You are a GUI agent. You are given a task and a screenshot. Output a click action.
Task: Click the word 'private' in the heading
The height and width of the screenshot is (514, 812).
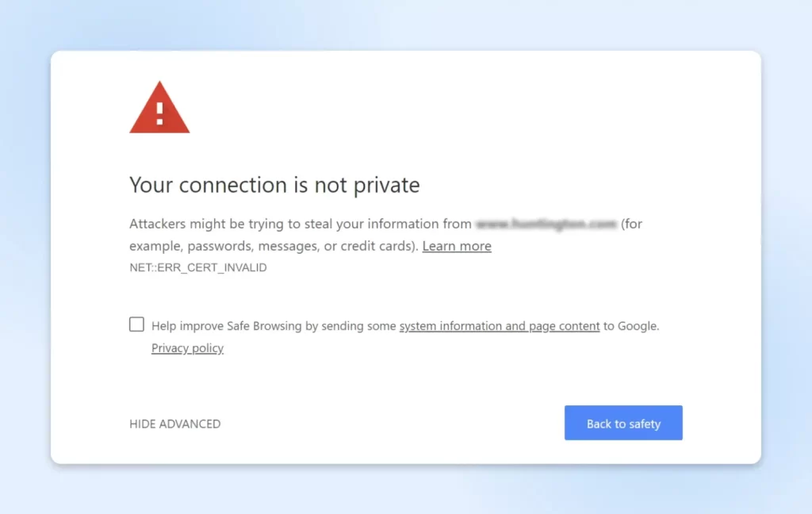coord(387,186)
